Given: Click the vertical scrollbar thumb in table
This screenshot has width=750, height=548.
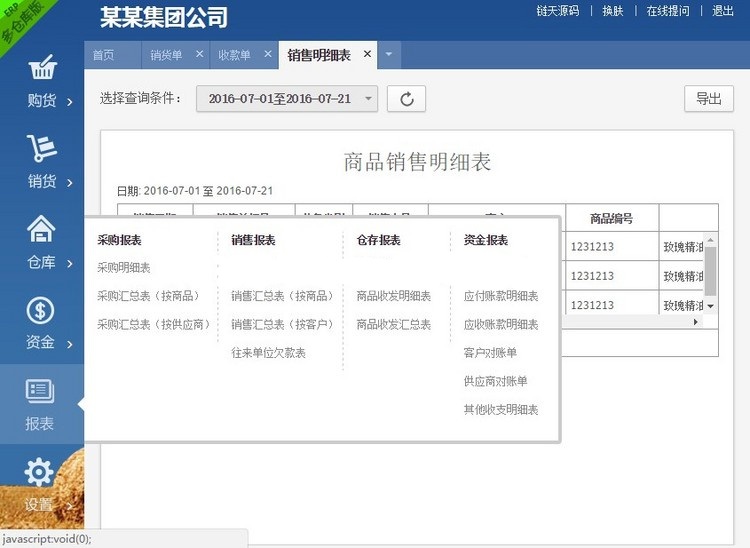Looking at the screenshot, I should [x=710, y=271].
